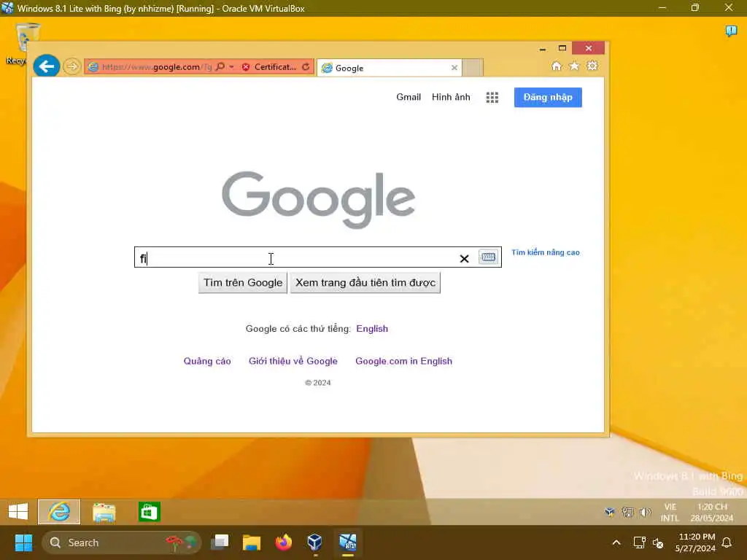Image resolution: width=747 pixels, height=560 pixels.
Task: Click host display network tray icon
Action: coord(639,542)
